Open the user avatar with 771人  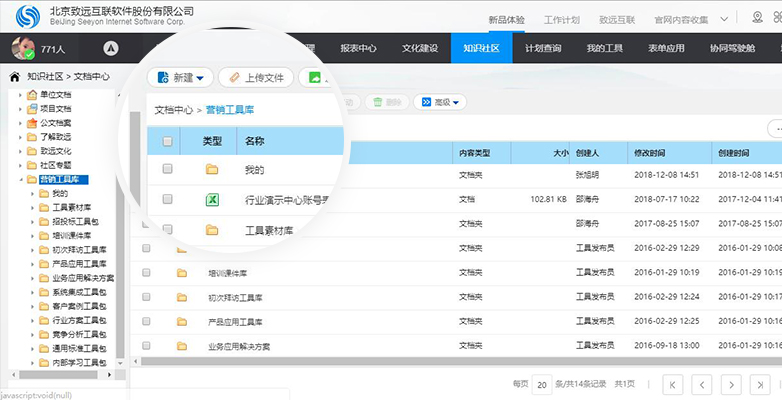pyautogui.click(x=23, y=48)
